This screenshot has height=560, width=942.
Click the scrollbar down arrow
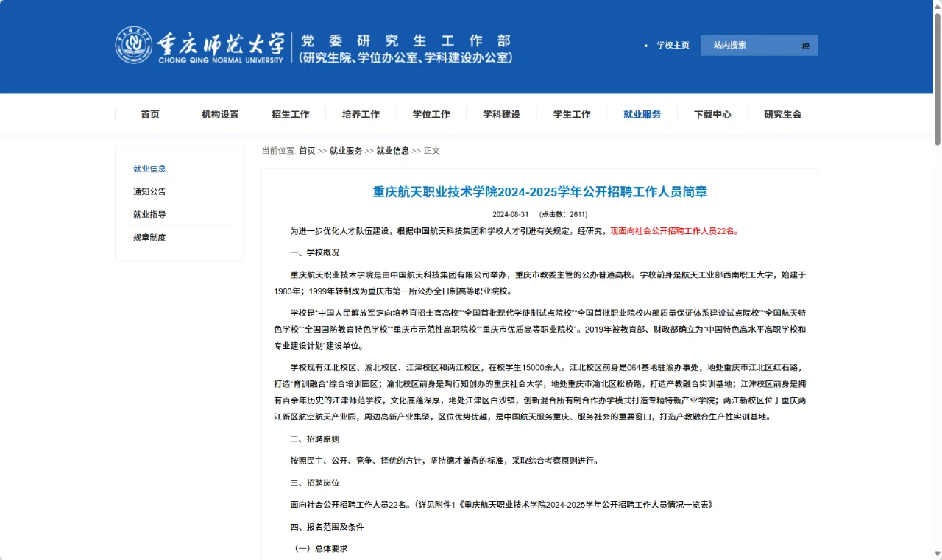(938, 555)
